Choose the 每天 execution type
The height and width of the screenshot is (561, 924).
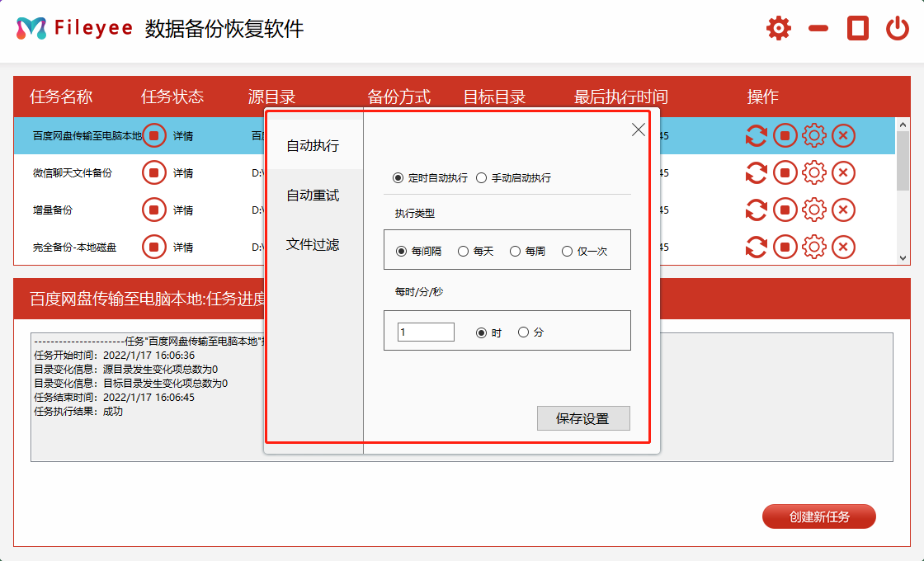pos(464,252)
